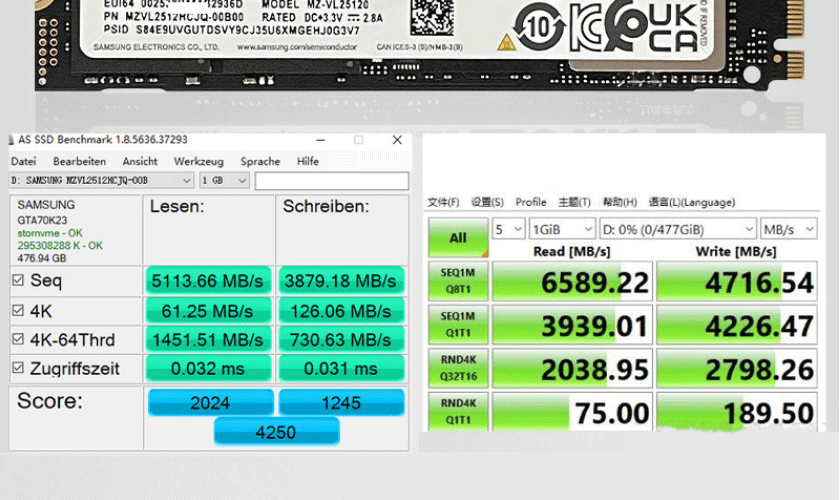Click the QR code on the SSD label
Image resolution: width=840 pixels, height=500 pixels.
(432, 17)
